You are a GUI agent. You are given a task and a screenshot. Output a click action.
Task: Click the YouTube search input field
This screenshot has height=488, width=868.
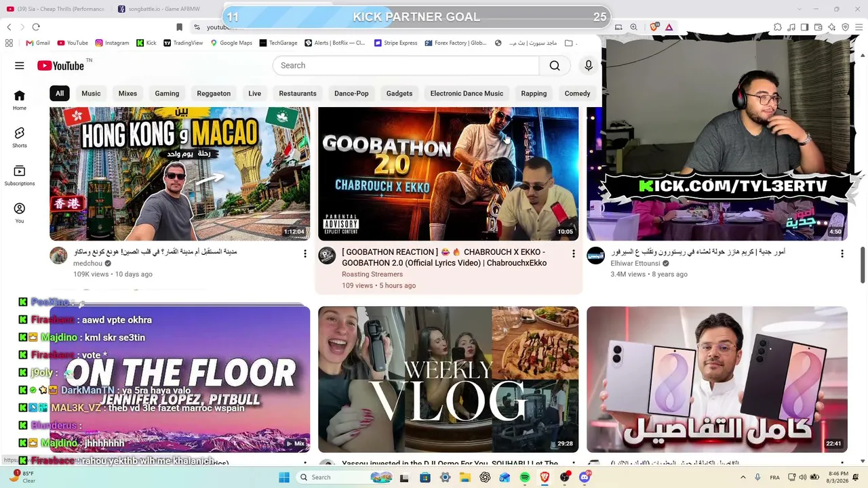coord(406,66)
